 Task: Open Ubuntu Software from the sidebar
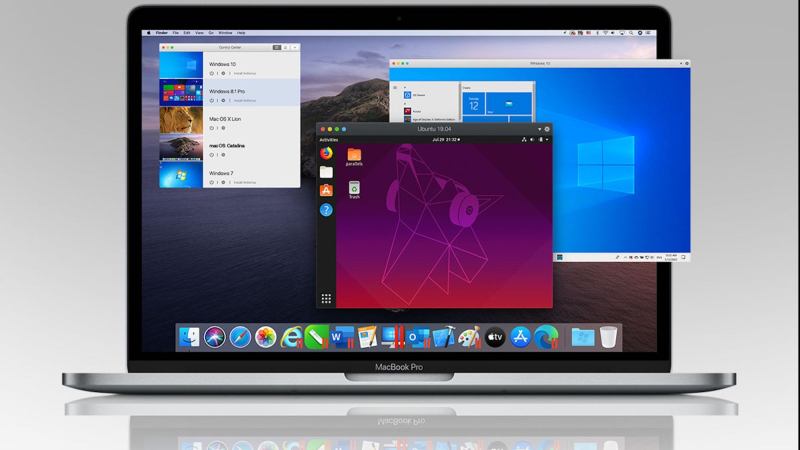click(326, 191)
